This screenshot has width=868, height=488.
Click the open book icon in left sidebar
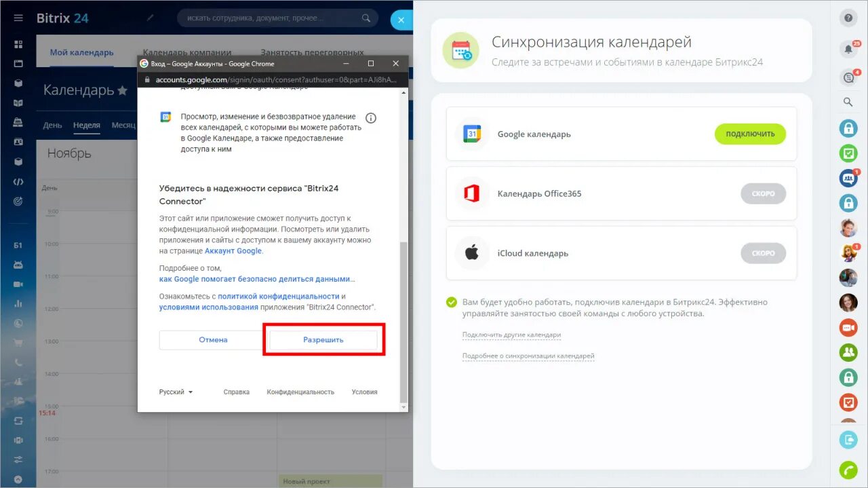tap(18, 103)
